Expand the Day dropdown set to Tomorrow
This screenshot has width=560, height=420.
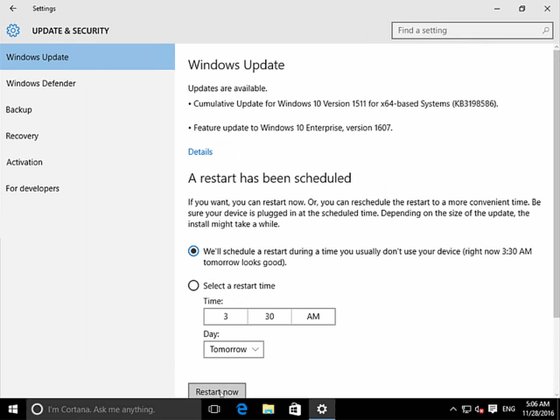click(x=234, y=349)
